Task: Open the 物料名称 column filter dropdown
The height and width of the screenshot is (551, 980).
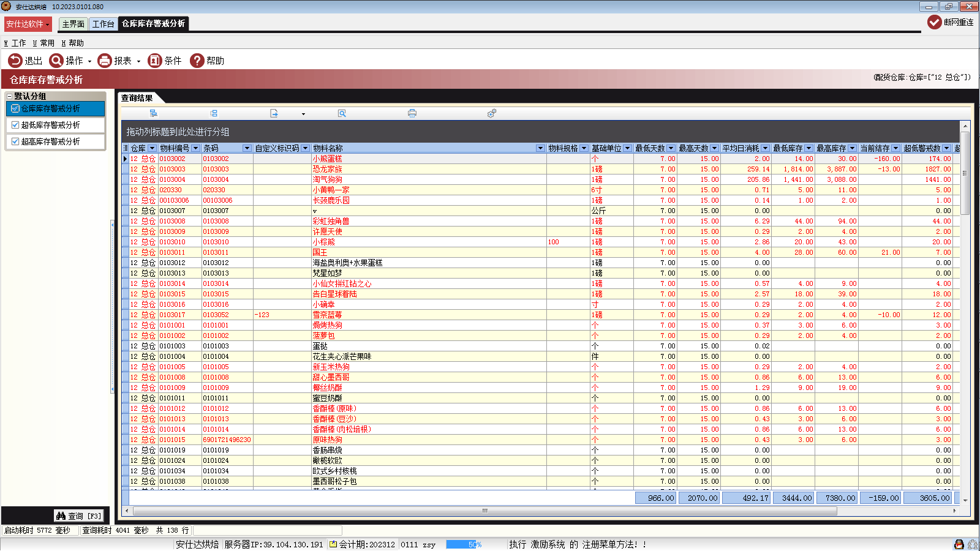Action: (540, 148)
